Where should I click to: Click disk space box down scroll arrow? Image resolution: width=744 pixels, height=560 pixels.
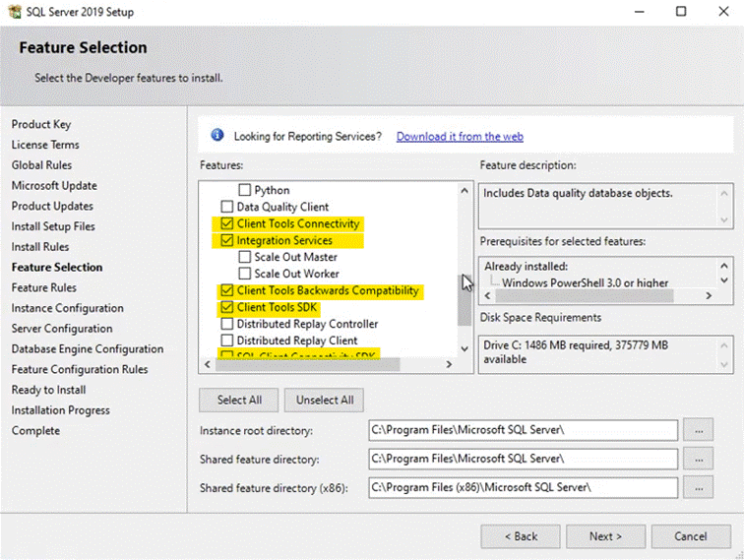pos(724,364)
